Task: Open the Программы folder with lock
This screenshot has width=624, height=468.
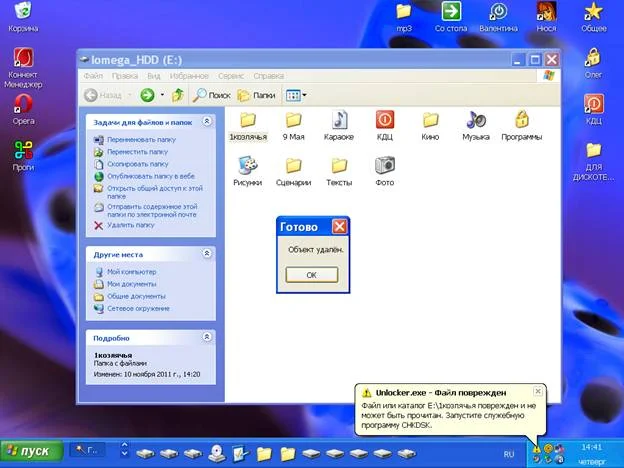Action: (x=521, y=121)
